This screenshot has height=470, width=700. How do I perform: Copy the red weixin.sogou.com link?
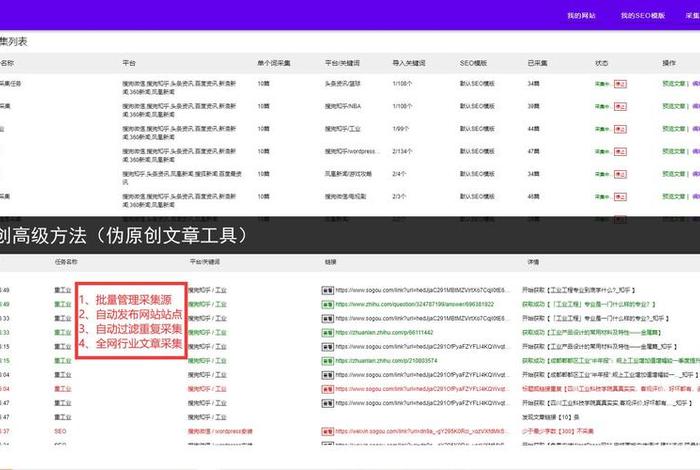[327, 432]
